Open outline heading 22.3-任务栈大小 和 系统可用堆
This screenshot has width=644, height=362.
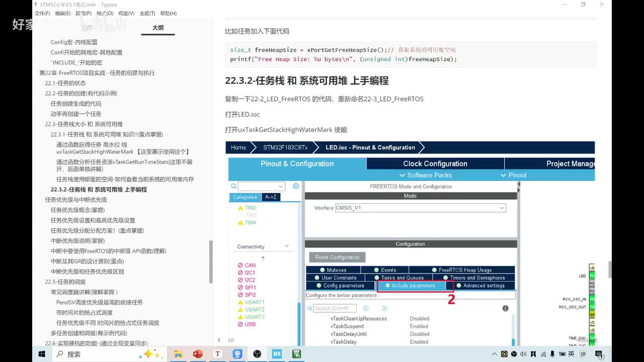[84, 124]
